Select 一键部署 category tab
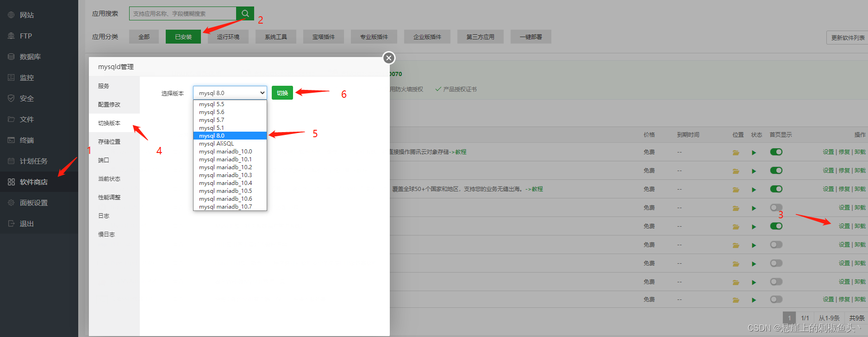 tap(531, 37)
